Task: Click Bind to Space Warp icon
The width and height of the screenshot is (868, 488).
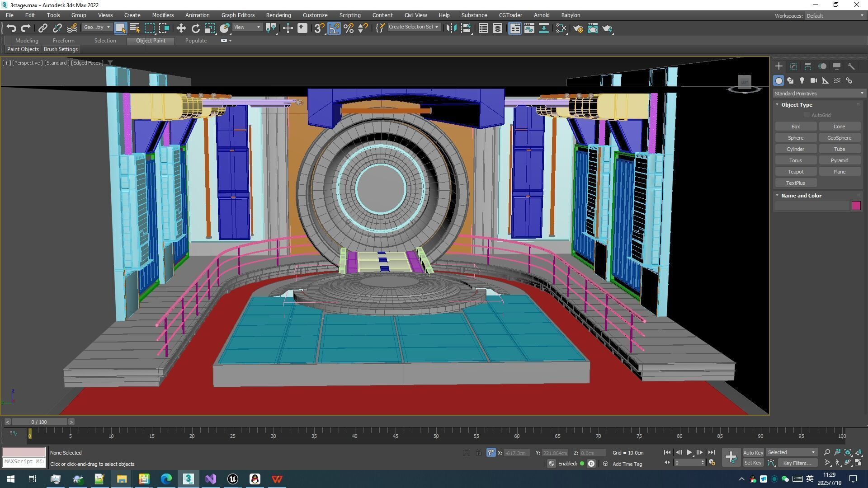Action: 72,28
